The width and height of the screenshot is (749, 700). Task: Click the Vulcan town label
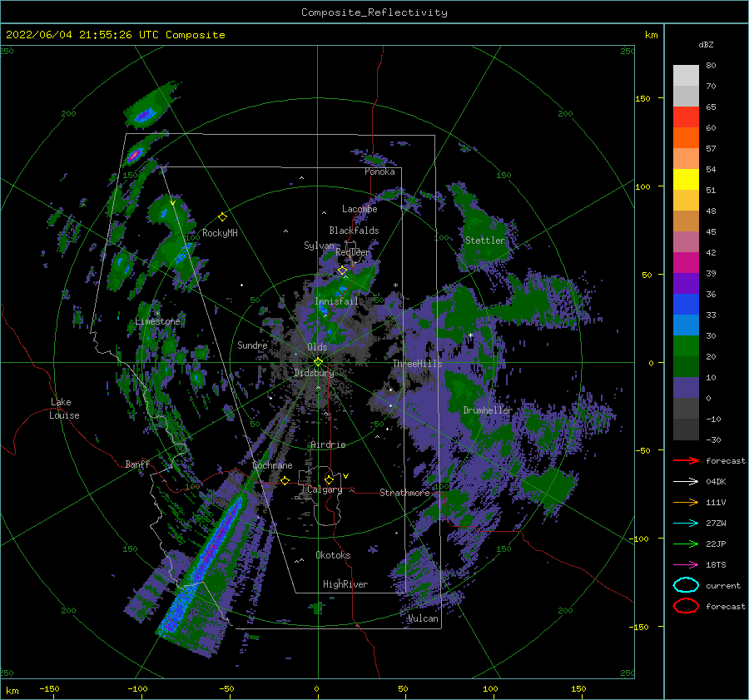coord(424,618)
